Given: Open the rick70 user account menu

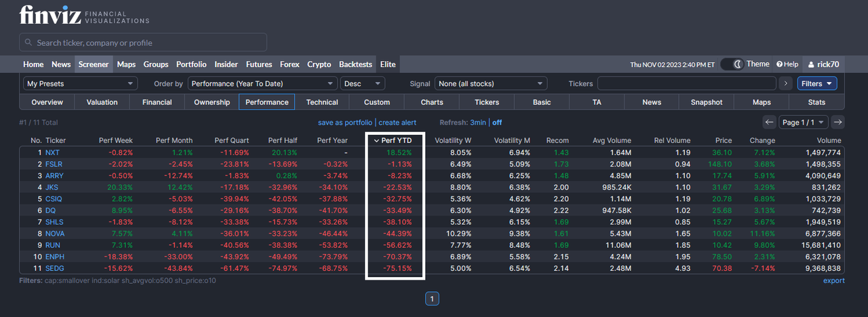Looking at the screenshot, I should [x=823, y=64].
